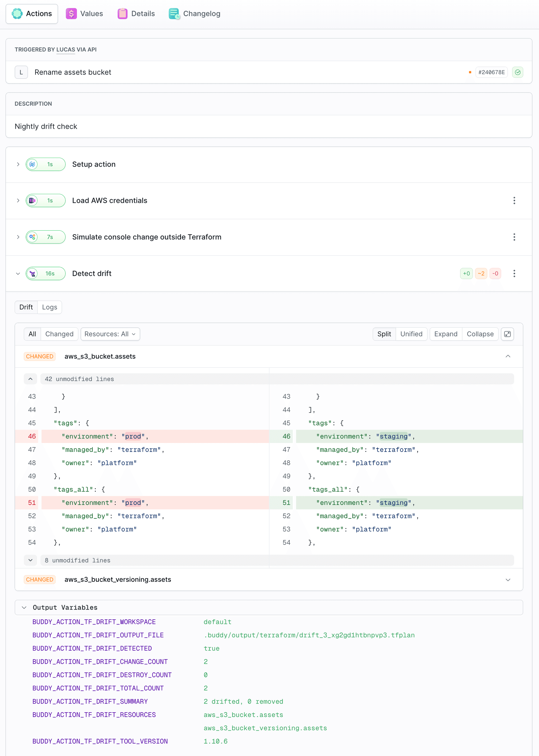The image size is (539, 756).
Task: Filter to Changed resources only
Action: click(x=60, y=334)
